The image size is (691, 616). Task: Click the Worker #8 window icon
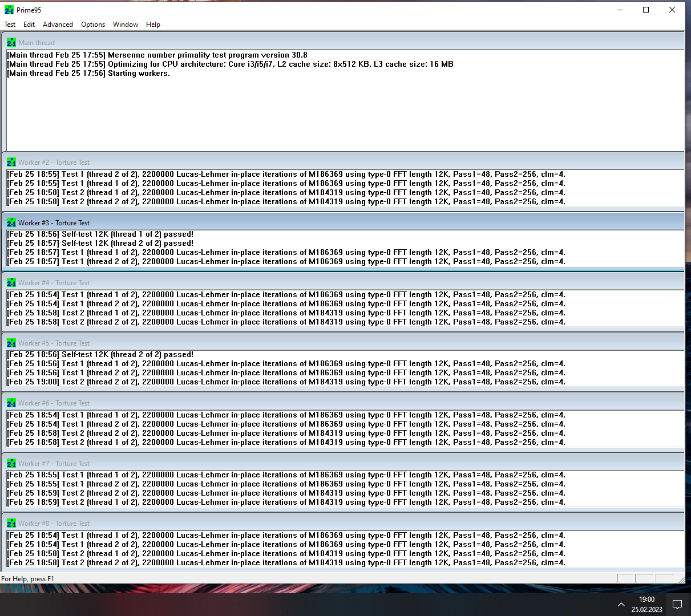tap(11, 523)
